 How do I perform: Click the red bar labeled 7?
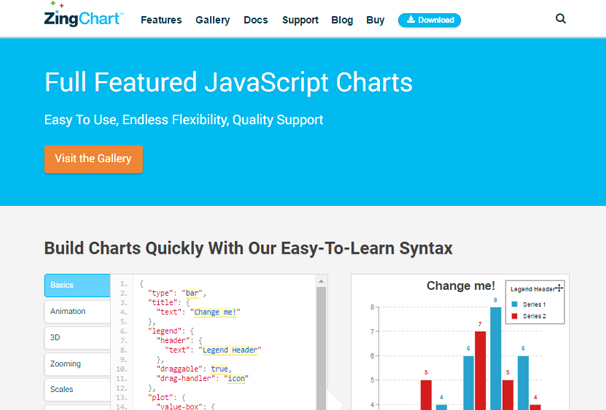pyautogui.click(x=480, y=370)
